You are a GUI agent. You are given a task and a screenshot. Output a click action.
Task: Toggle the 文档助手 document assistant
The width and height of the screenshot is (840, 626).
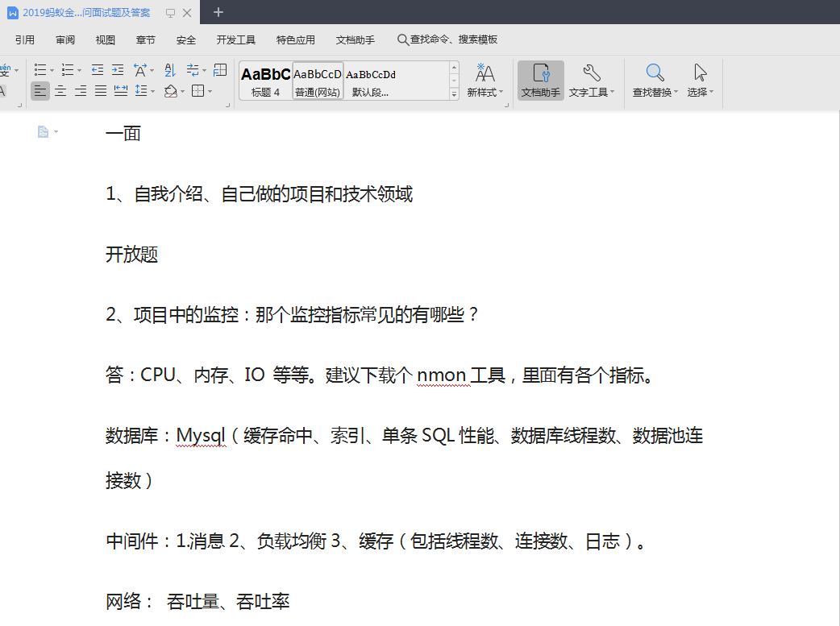(541, 81)
